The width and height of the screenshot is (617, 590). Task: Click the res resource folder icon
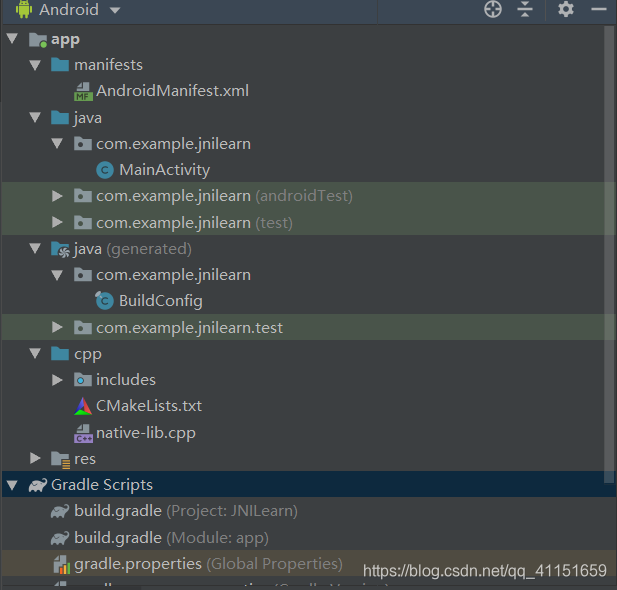(x=61, y=460)
